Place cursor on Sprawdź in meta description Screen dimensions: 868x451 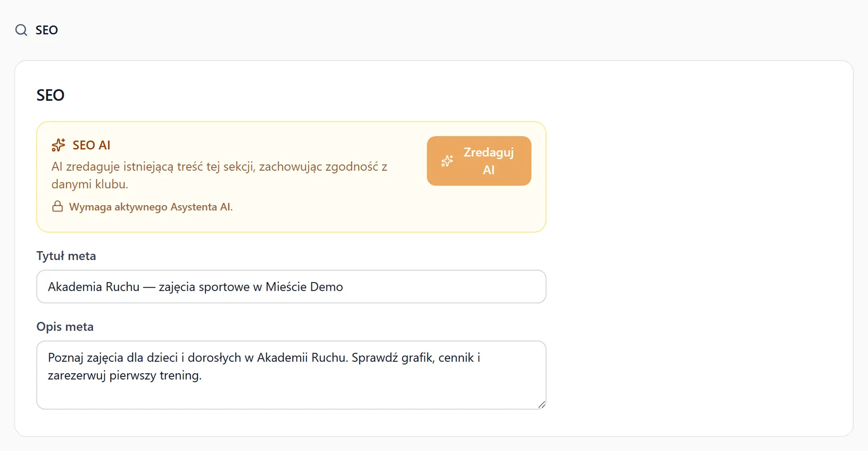click(375, 357)
